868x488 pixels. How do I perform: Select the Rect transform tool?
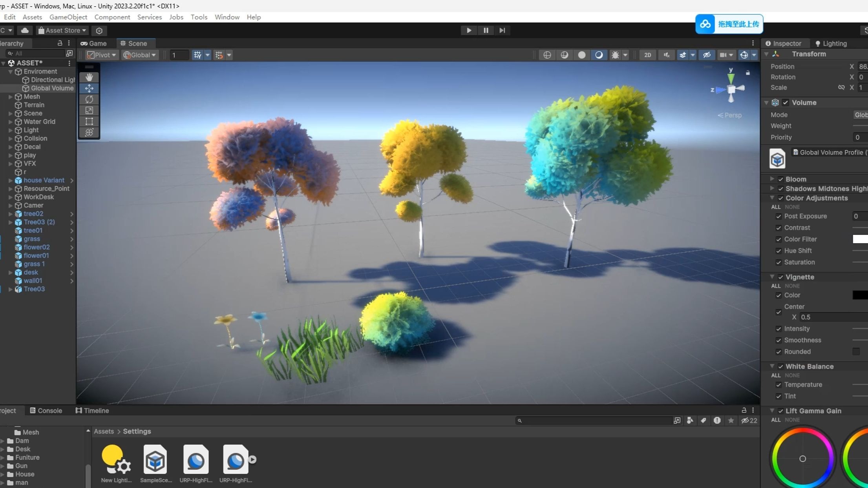coord(89,121)
